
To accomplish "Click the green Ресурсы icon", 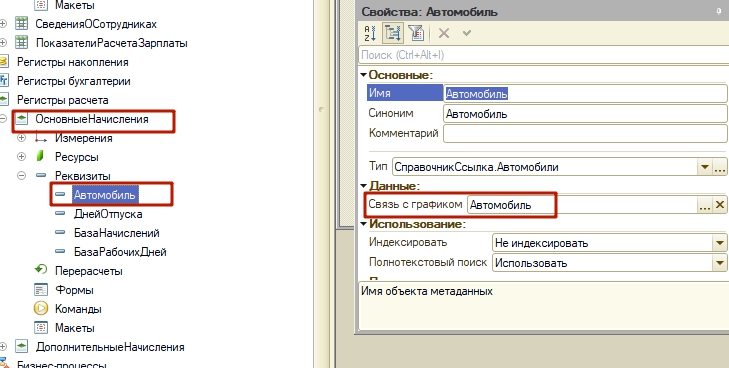I will click(40, 156).
